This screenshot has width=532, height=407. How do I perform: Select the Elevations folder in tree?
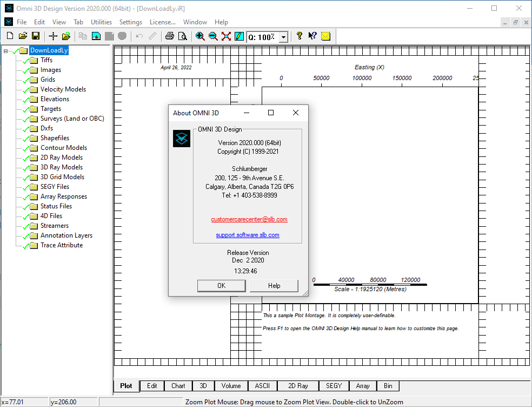tap(55, 99)
